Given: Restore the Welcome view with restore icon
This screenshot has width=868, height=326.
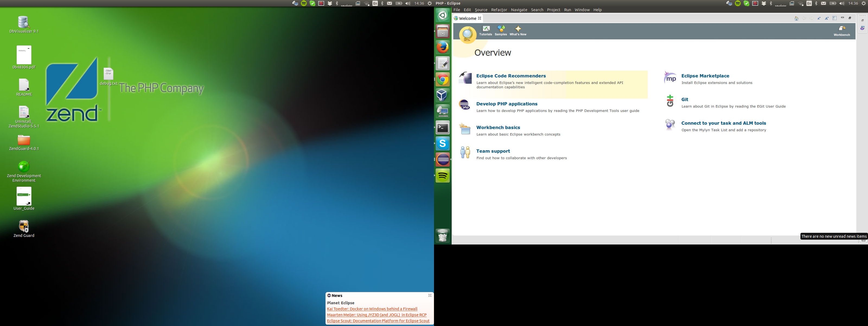Looking at the screenshot, I should pyautogui.click(x=850, y=18).
